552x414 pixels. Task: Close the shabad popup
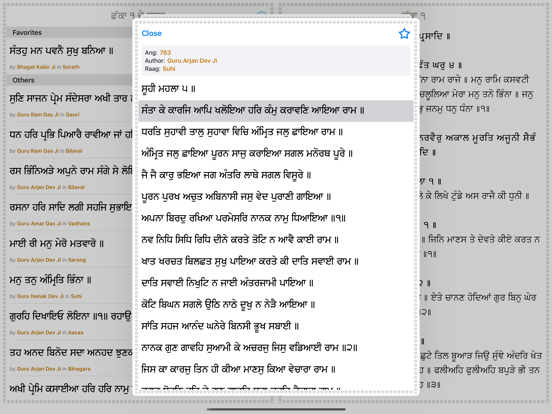point(151,33)
